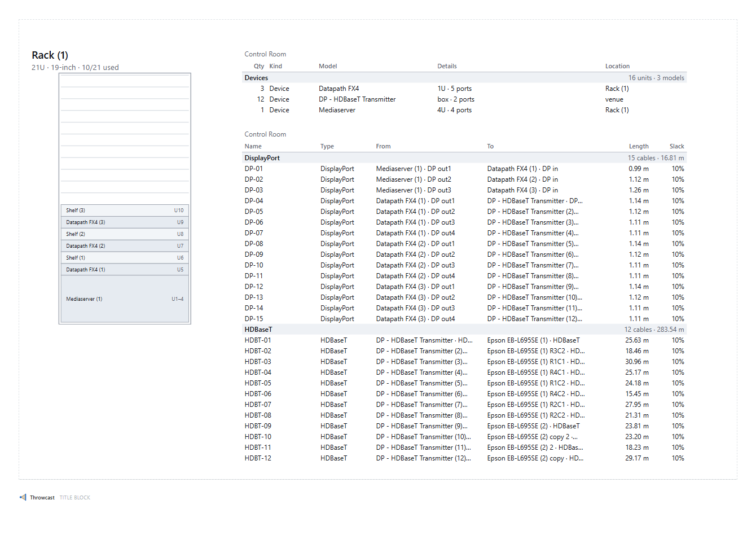Select the Shelf (2) rack unit
The image size is (756, 535).
[x=125, y=234]
